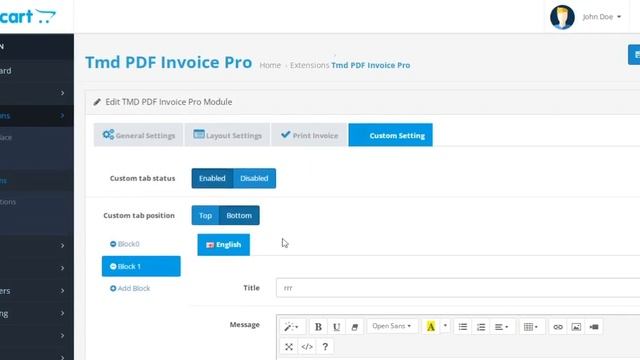Toggle bold formatting in Message editor
This screenshot has width=640, height=360.
click(x=318, y=327)
